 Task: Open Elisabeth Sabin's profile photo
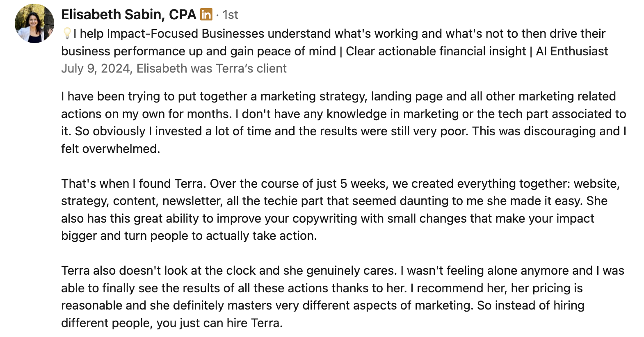pyautogui.click(x=34, y=23)
